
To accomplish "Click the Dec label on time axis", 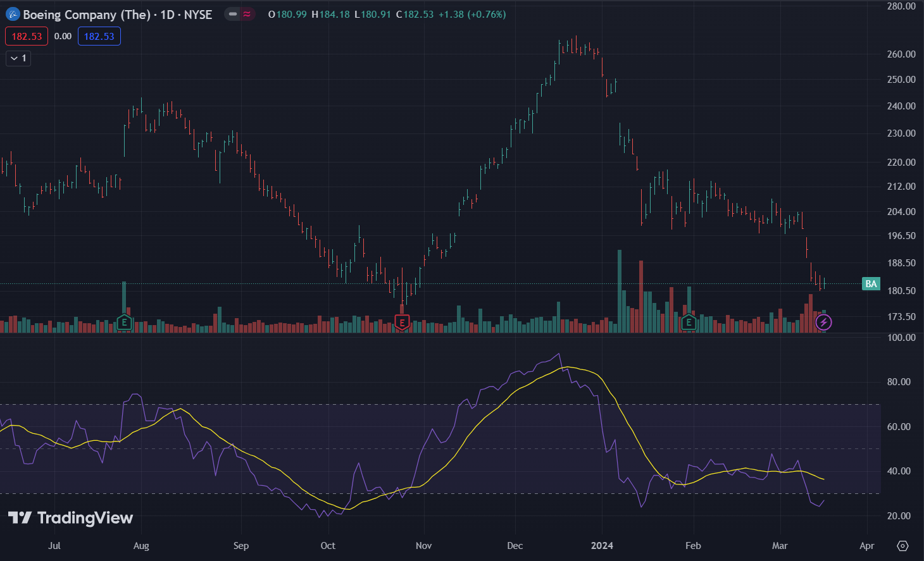I will point(515,546).
